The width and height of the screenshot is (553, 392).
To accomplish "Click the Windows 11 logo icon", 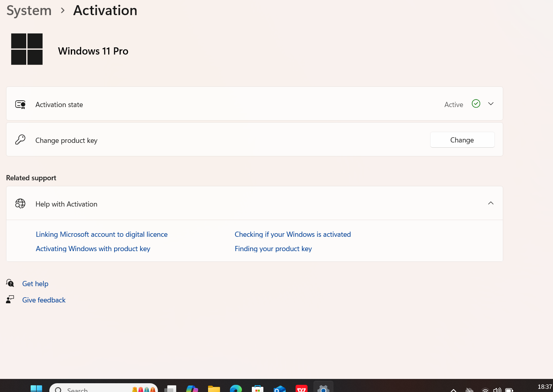I will [x=27, y=49].
